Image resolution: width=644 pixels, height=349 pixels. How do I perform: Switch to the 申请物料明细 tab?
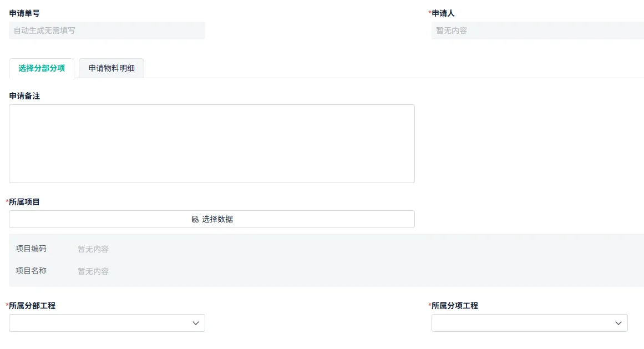111,68
